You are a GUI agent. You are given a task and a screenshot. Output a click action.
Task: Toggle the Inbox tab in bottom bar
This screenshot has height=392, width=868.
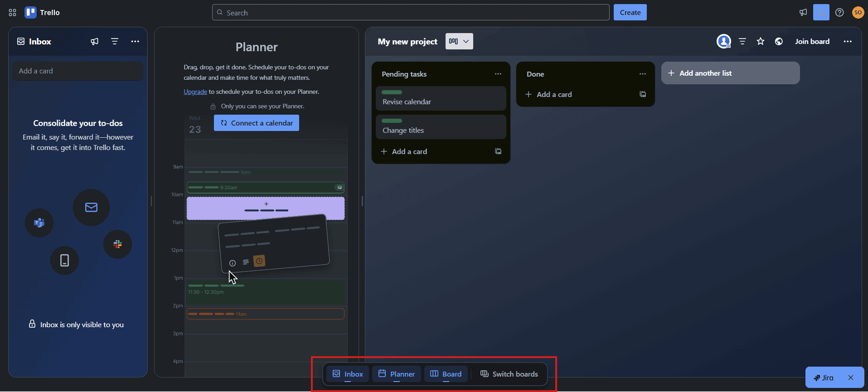[x=348, y=374]
